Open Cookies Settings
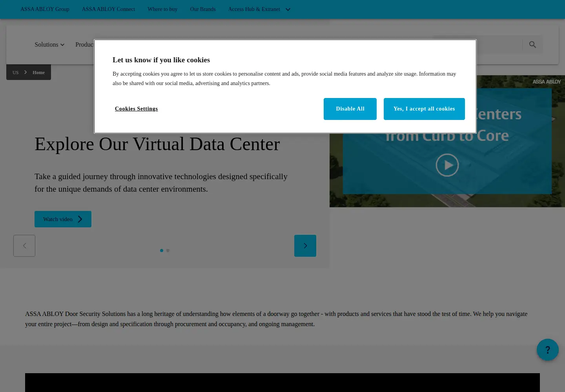 (x=137, y=109)
